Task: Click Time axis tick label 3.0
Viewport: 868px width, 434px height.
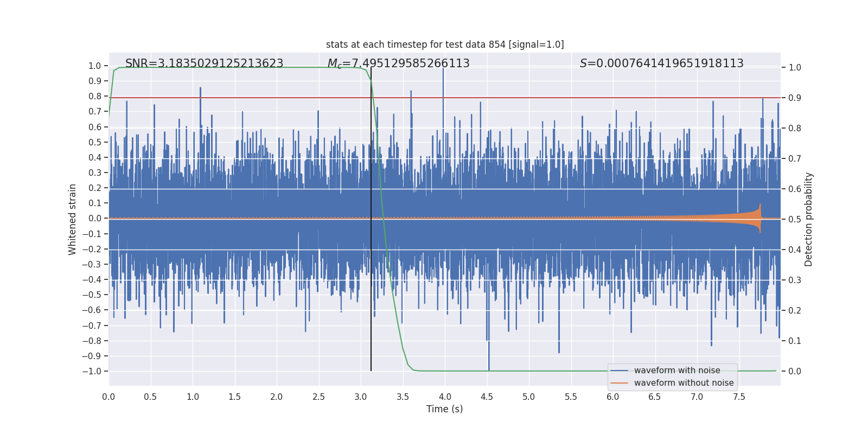Action: coord(361,397)
